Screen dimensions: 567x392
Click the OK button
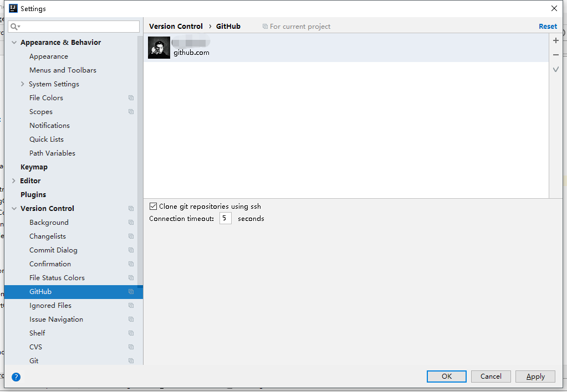(447, 376)
